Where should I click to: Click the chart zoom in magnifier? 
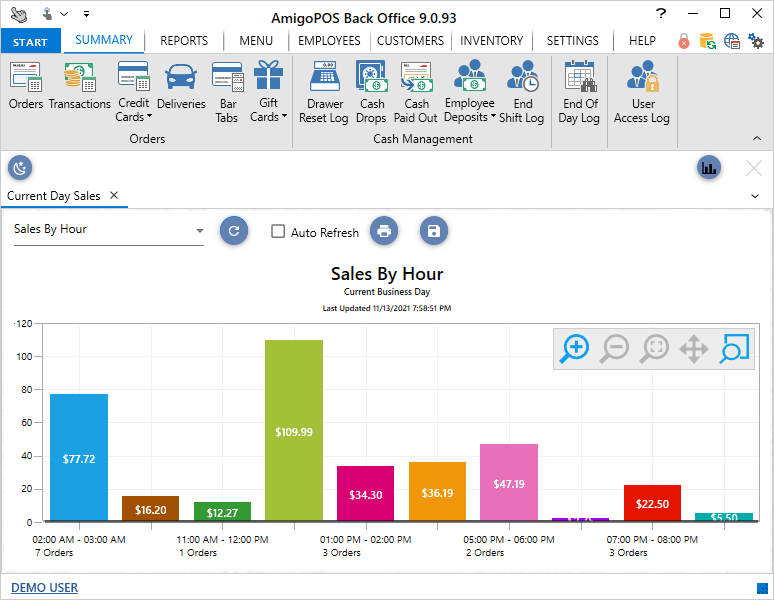[574, 348]
